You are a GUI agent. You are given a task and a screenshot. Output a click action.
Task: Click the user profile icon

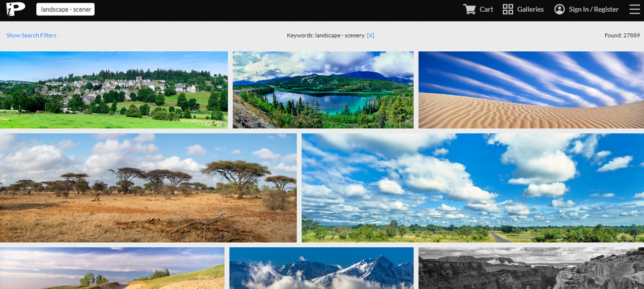(x=559, y=9)
